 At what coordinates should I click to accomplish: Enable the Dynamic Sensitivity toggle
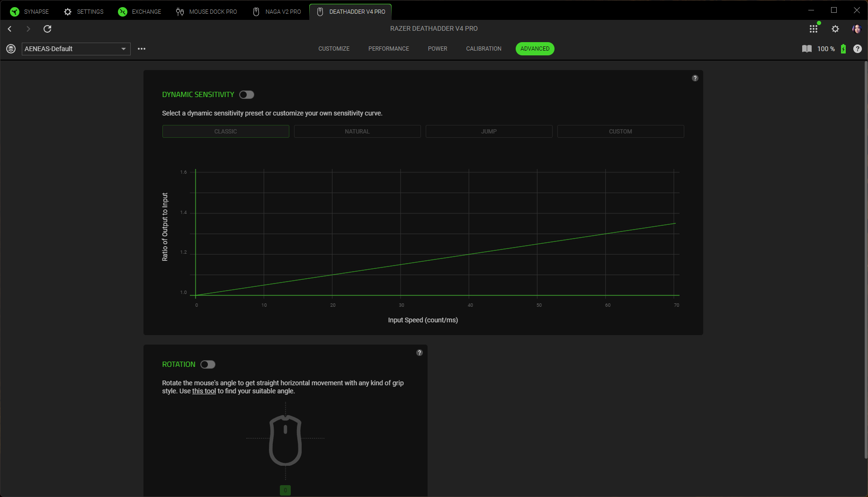pyautogui.click(x=247, y=95)
